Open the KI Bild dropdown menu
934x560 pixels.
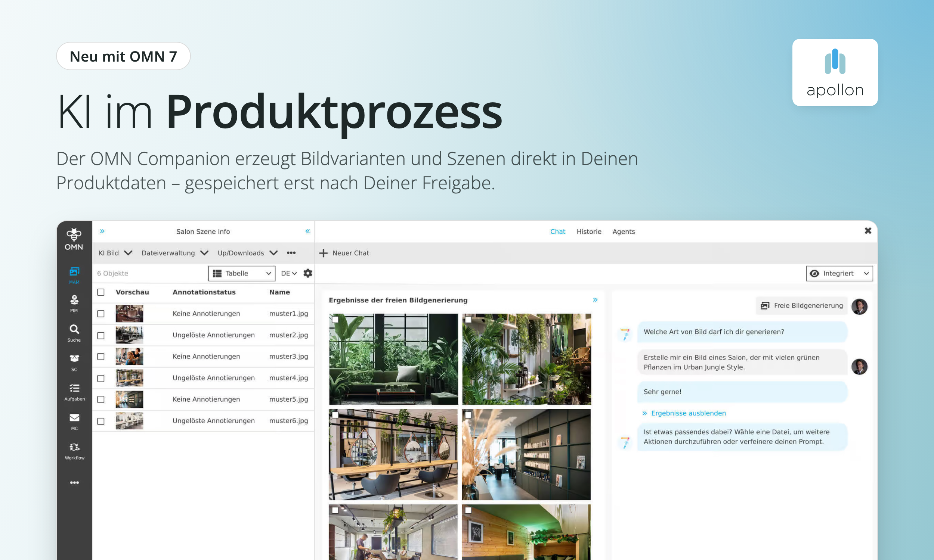coord(115,253)
